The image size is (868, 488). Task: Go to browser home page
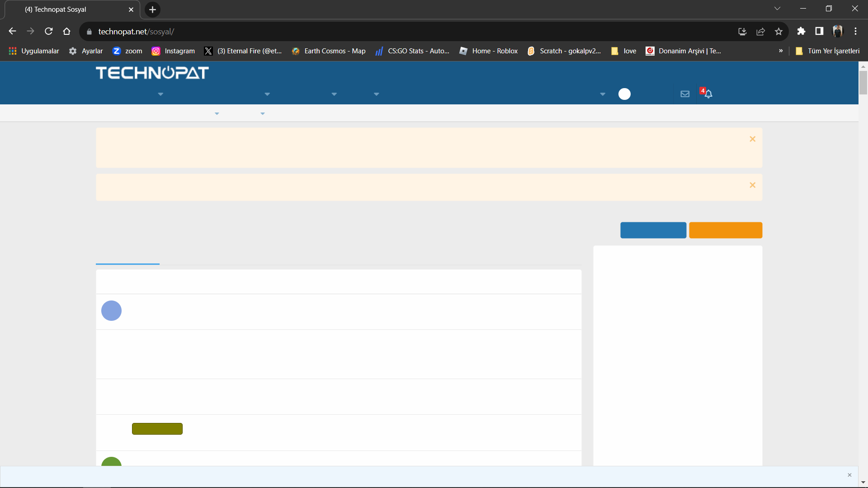(67, 31)
